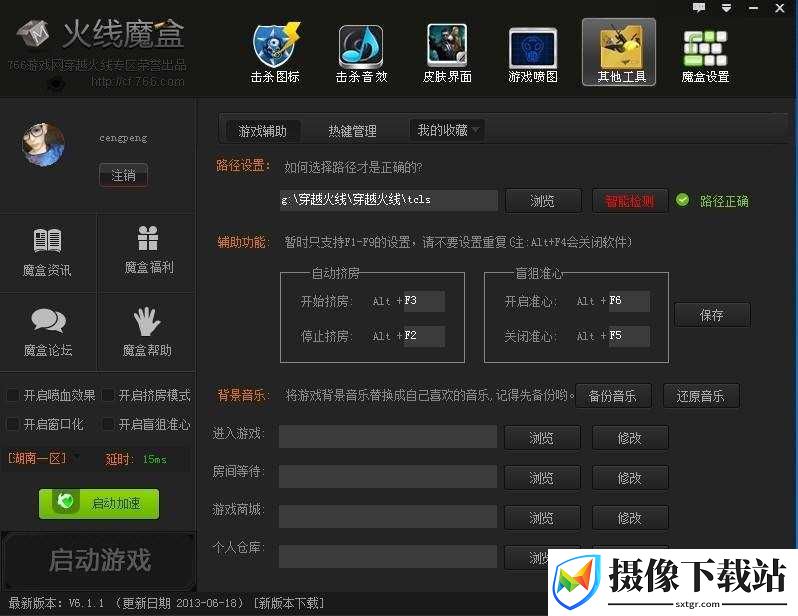Click the 15ms latency value

click(x=155, y=459)
